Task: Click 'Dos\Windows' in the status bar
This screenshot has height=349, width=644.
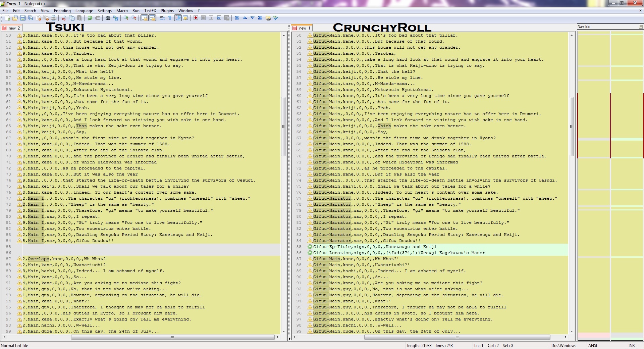Action: pos(564,346)
